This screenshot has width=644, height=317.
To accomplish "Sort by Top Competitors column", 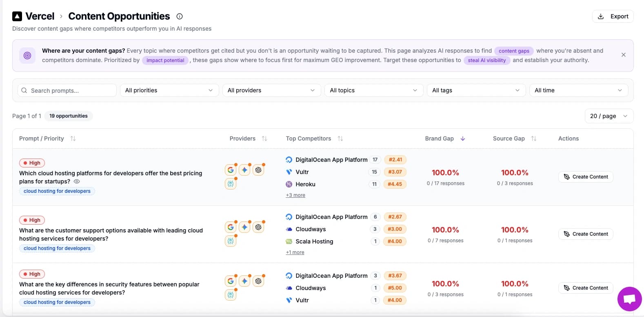I will click(x=340, y=138).
